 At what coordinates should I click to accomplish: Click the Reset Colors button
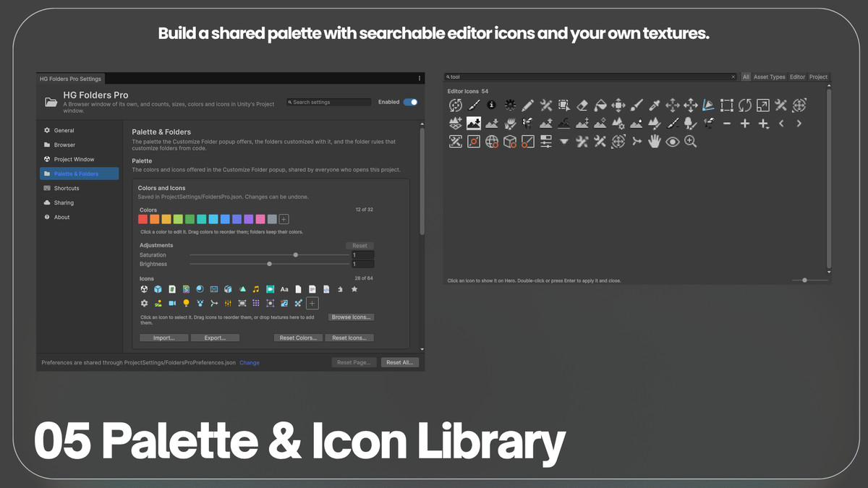click(298, 338)
